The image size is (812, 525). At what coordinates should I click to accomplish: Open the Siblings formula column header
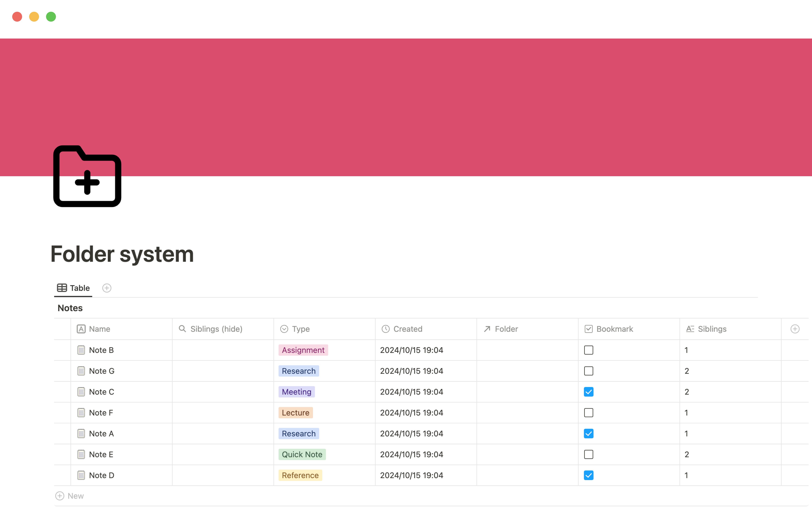(x=711, y=329)
